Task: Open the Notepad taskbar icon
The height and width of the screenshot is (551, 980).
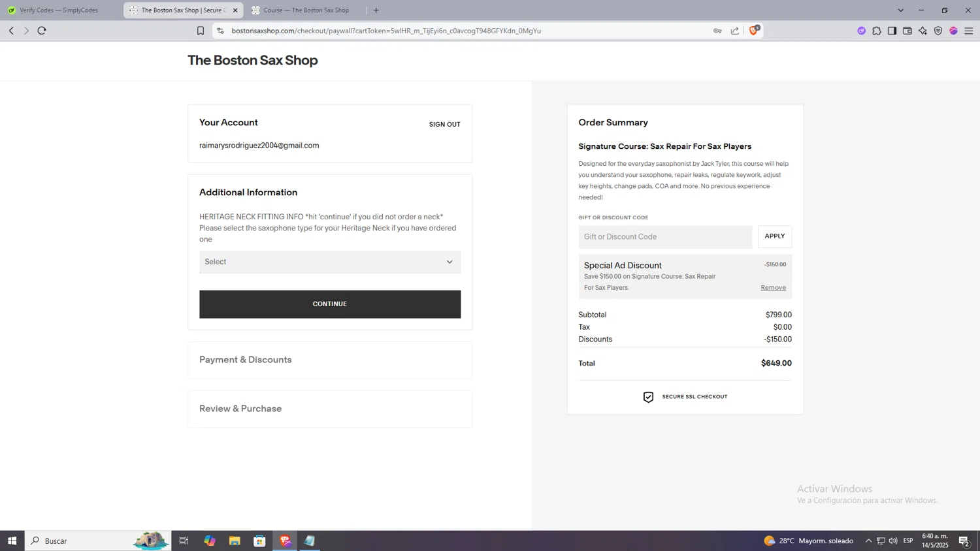Action: click(x=310, y=541)
